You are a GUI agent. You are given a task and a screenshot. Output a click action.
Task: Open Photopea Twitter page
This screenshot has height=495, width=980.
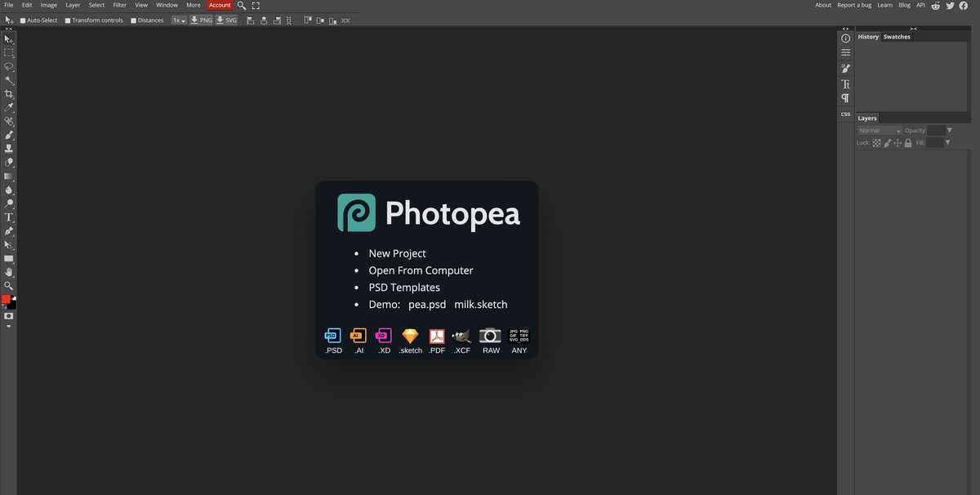950,5
